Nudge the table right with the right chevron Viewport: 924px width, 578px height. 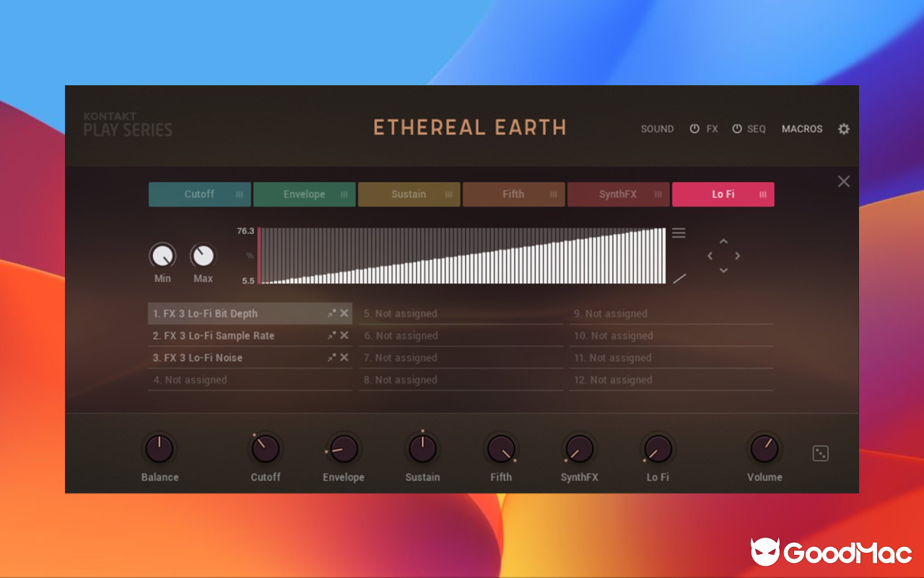(738, 256)
